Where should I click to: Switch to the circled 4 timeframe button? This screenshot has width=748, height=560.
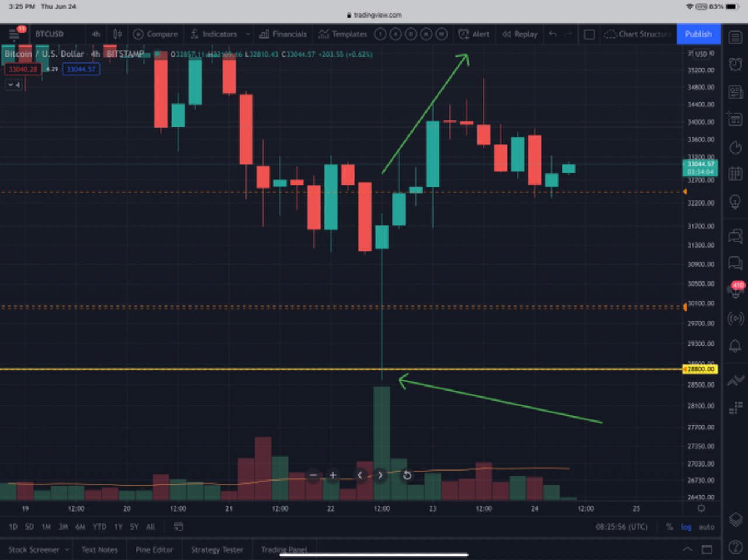pyautogui.click(x=396, y=34)
